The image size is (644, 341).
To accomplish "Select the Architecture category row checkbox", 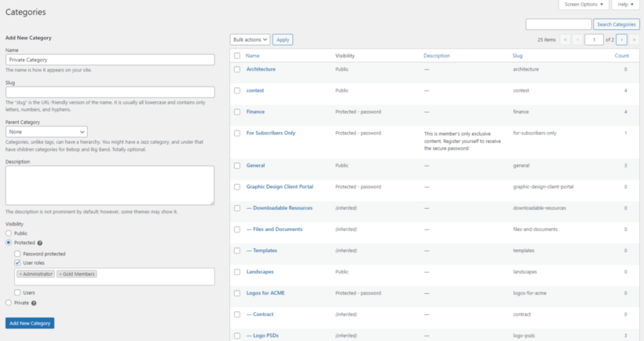I will click(237, 69).
